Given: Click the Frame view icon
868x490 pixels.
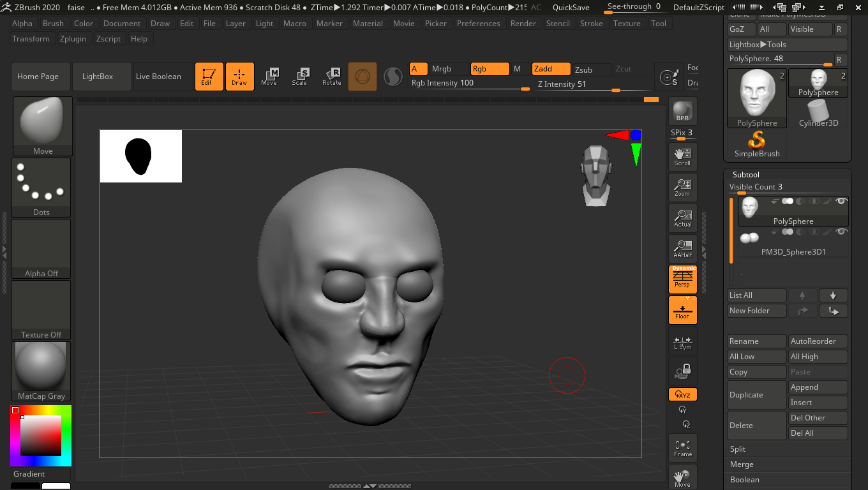Looking at the screenshot, I should point(682,447).
